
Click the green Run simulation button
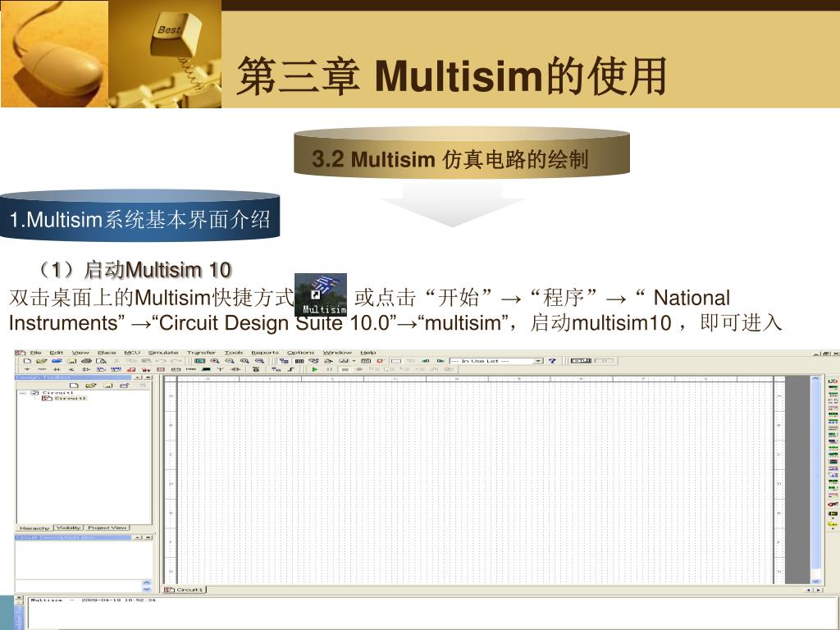point(315,370)
